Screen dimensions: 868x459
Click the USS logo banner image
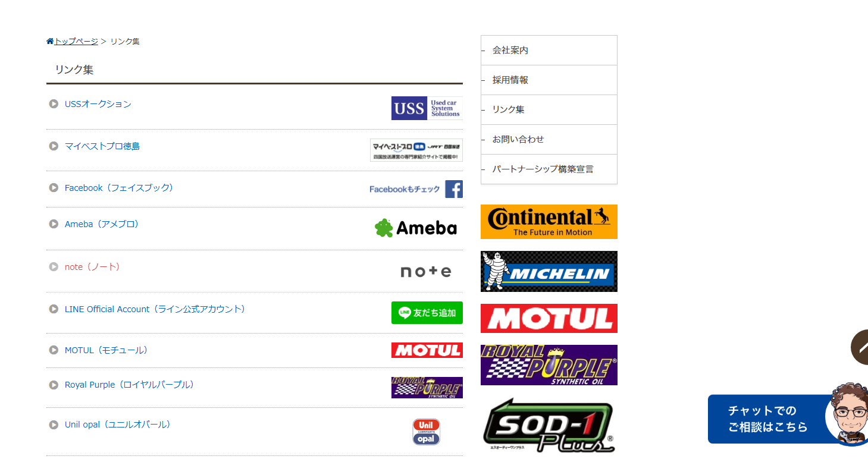[x=427, y=108]
